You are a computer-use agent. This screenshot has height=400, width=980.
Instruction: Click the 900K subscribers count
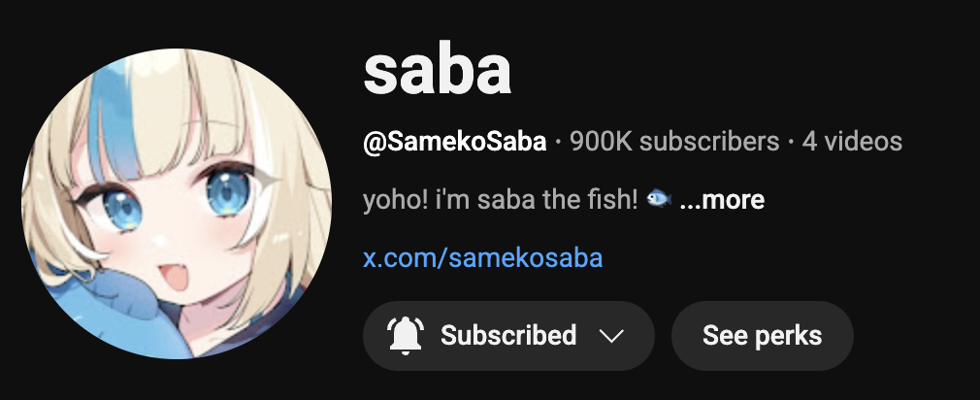pyautogui.click(x=674, y=141)
